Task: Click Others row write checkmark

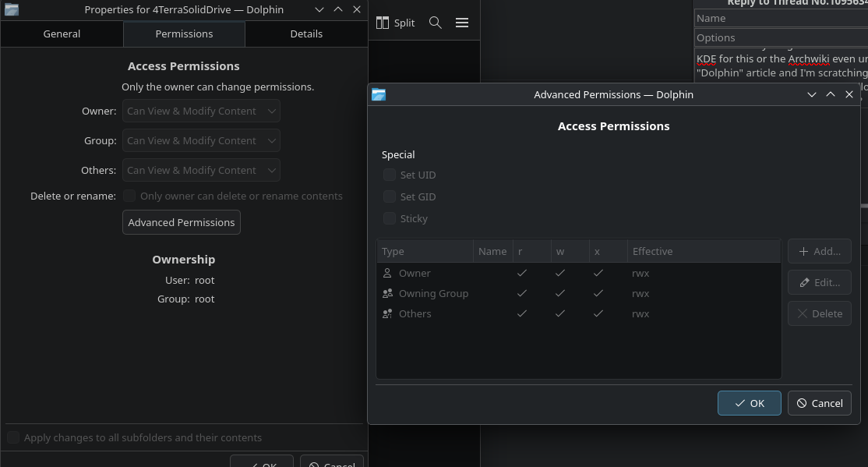Action: click(559, 313)
